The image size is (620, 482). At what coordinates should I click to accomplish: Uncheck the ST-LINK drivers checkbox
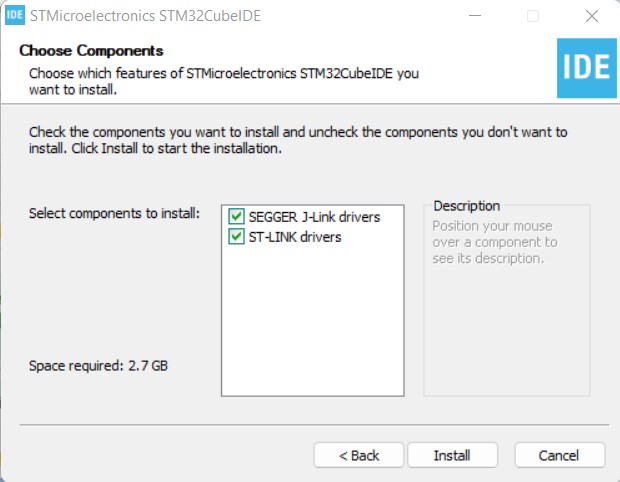[x=237, y=237]
